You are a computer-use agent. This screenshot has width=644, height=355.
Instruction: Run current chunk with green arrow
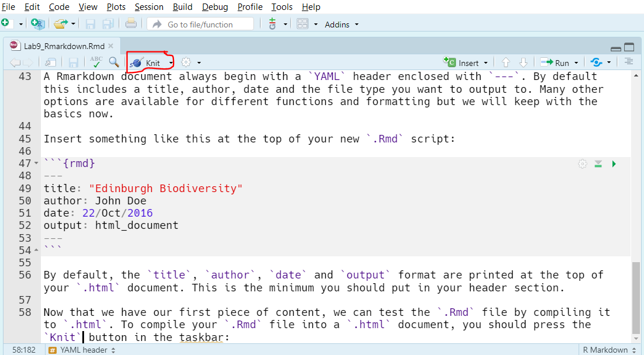614,164
